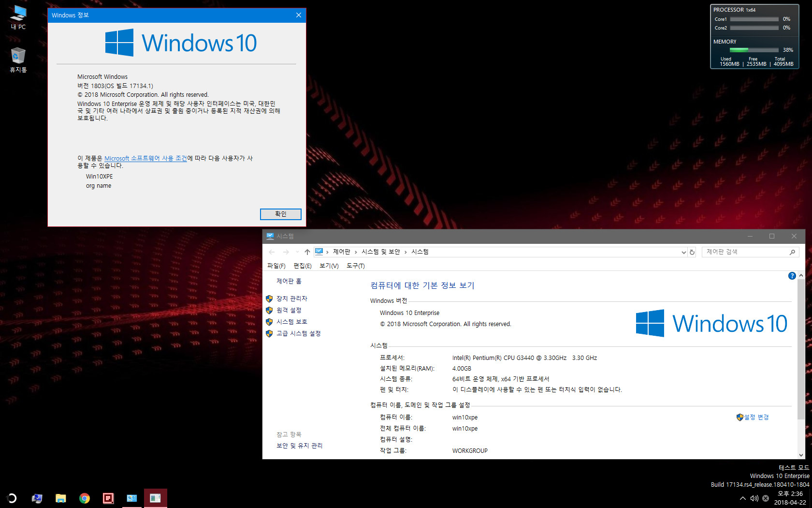This screenshot has height=508, width=812.
Task: Click the MEMORY usage bar gadget
Action: point(754,50)
